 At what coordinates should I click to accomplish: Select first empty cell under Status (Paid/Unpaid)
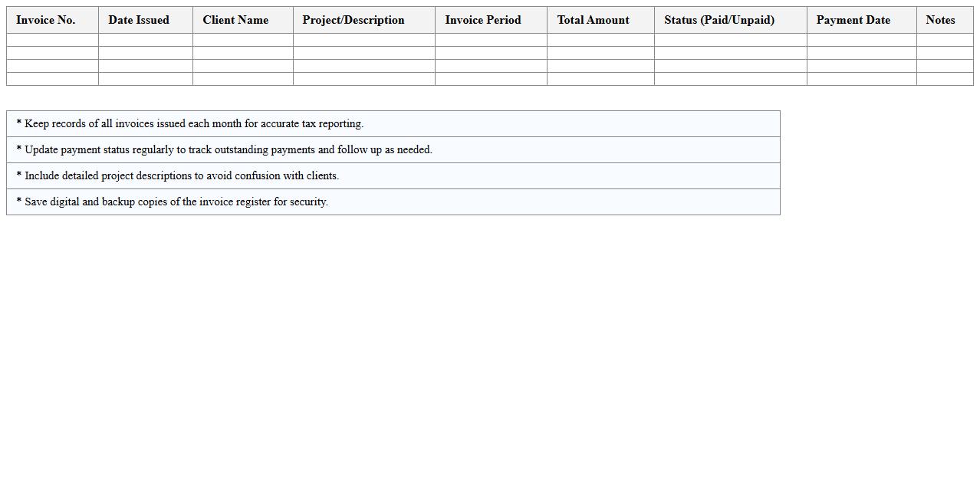(730, 40)
